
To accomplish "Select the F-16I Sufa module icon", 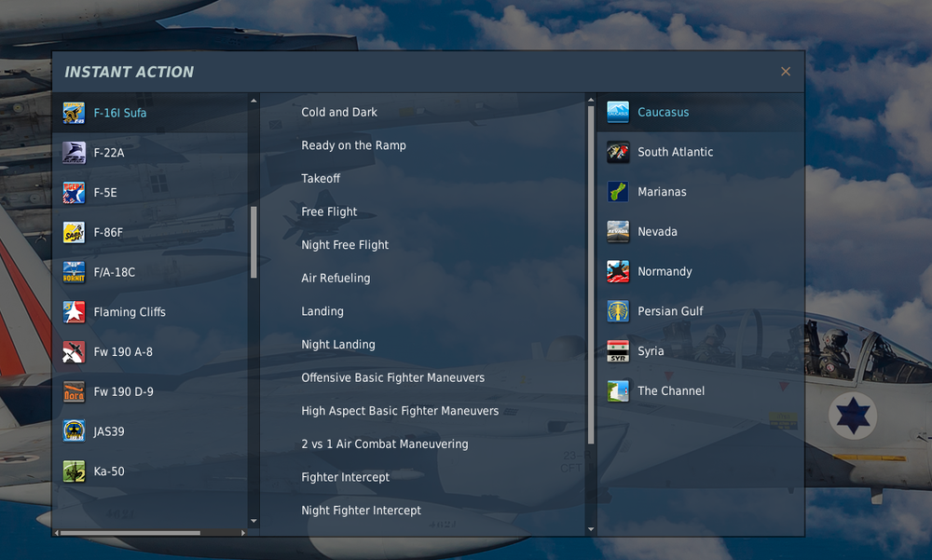I will click(74, 113).
